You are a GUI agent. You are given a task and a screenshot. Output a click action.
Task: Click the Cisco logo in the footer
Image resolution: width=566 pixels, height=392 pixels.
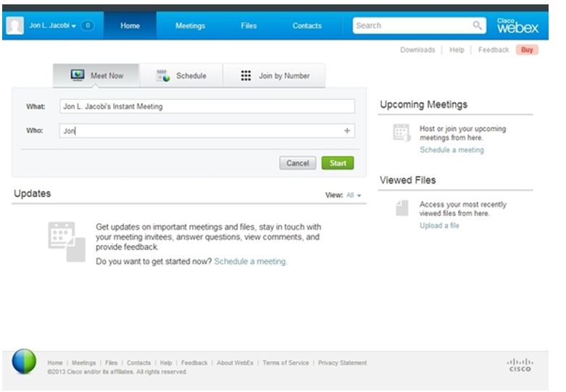pyautogui.click(x=520, y=365)
